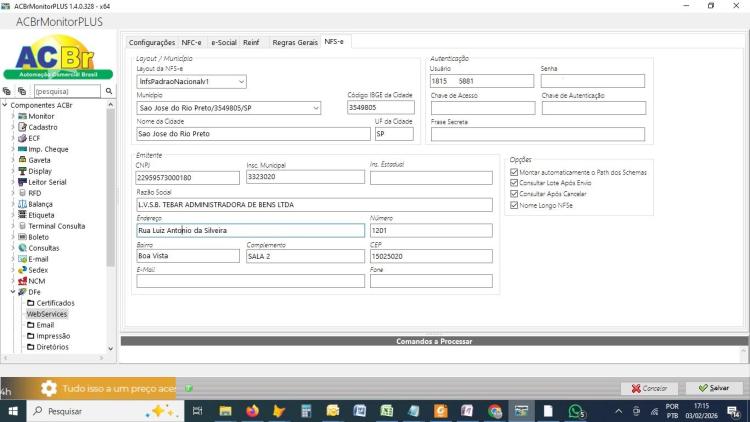Click the CEP input field
750x422 pixels.
(x=431, y=256)
